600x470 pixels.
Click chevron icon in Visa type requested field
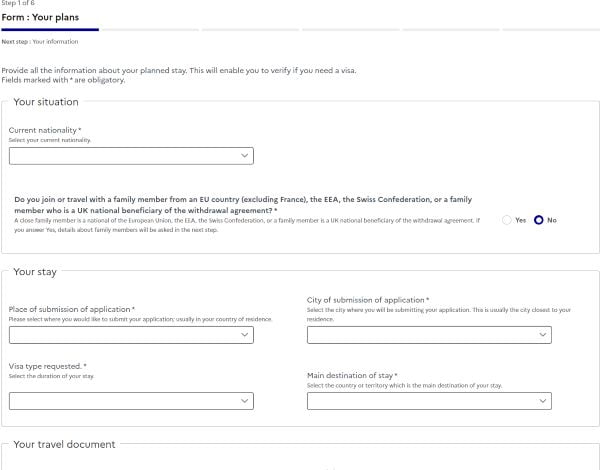(245, 401)
